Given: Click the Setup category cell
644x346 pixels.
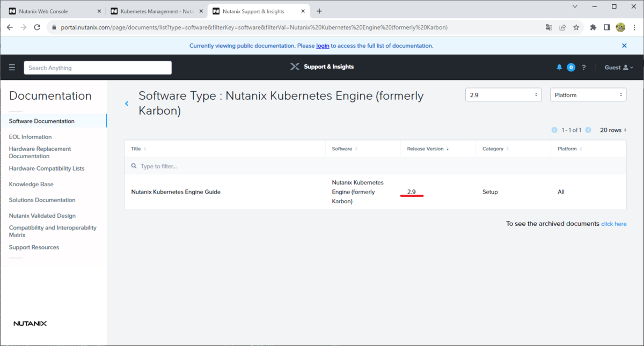Looking at the screenshot, I should click(490, 192).
